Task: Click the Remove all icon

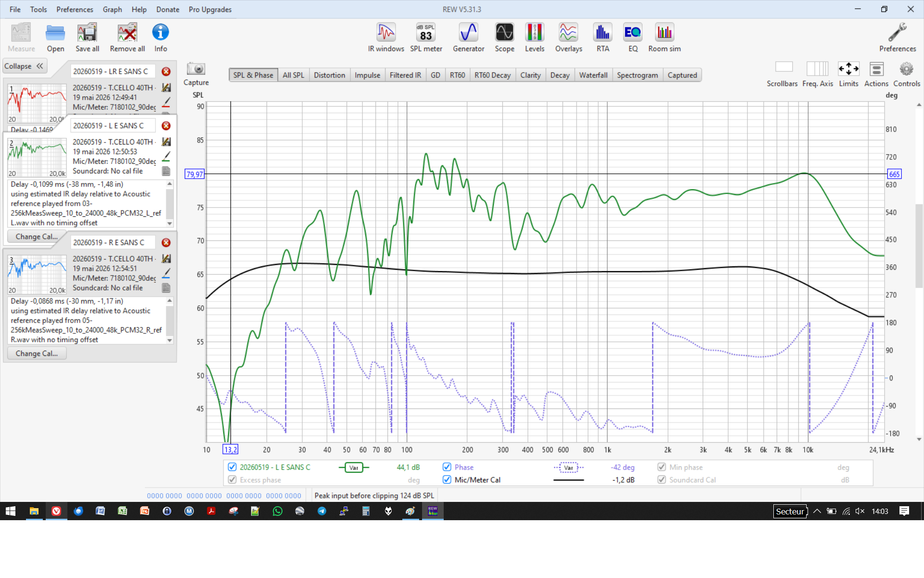Action: (128, 37)
